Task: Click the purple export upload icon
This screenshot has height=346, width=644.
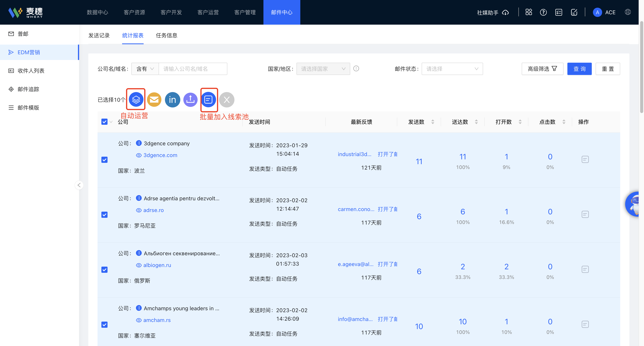Action: 190,100
